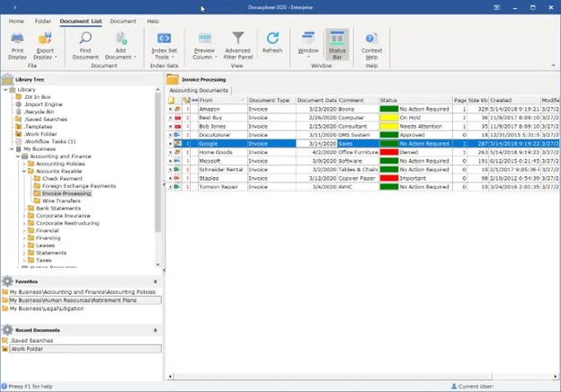Viewport: 561px width, 392px height.
Task: Open the .Import Engine node
Action: coord(43,104)
